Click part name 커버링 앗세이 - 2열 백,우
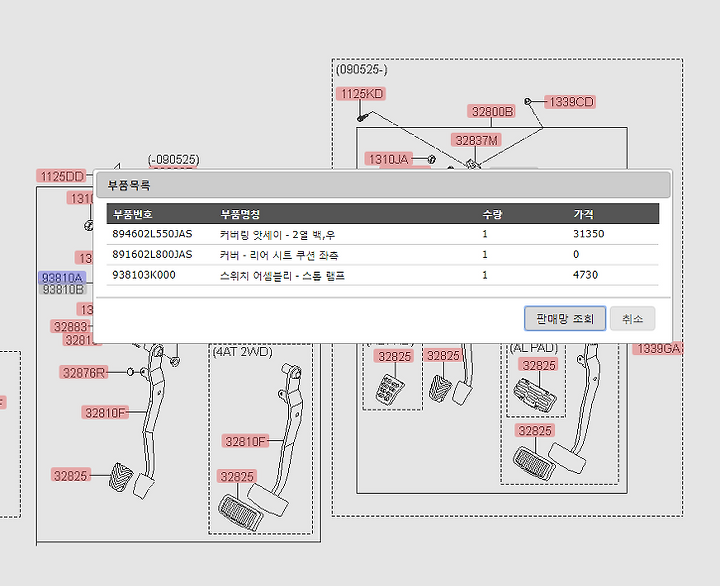 277,235
